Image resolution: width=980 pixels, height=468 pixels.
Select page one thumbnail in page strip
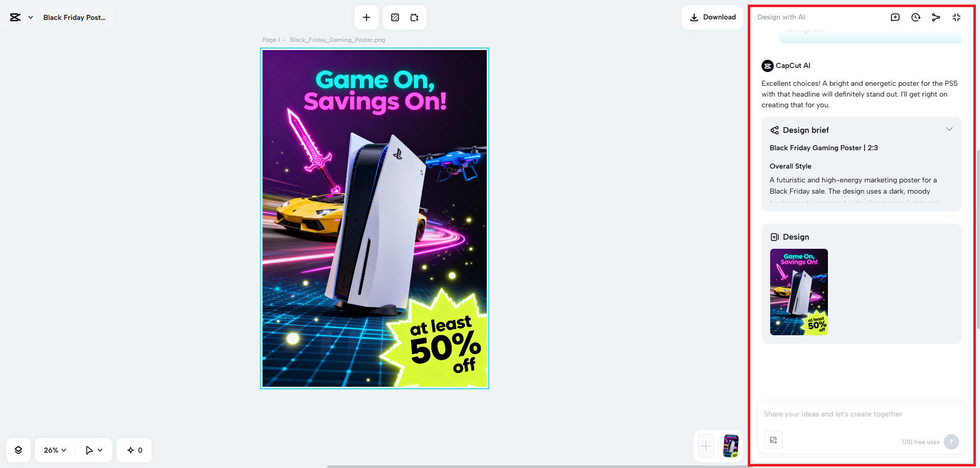pos(731,446)
